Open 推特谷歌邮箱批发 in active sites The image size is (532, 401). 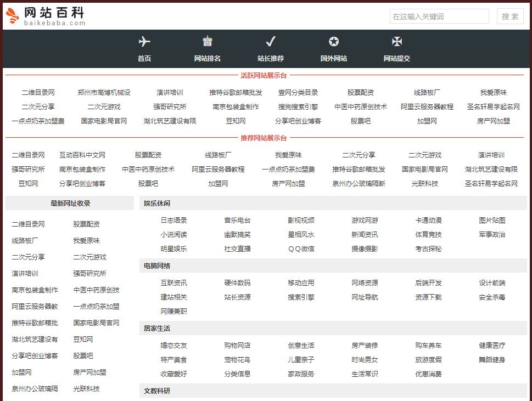pyautogui.click(x=236, y=93)
